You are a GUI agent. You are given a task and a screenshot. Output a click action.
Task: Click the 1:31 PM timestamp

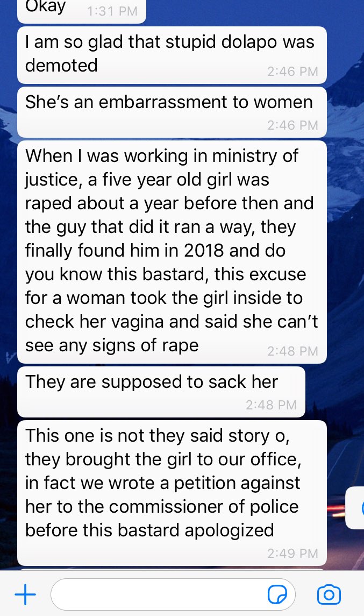[x=112, y=11]
